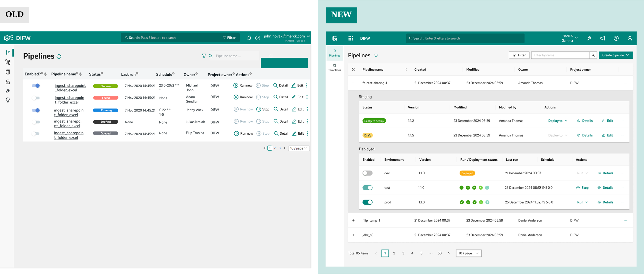This screenshot has height=274, width=644.
Task: Enable the Queued pipeline toggle
Action: pyautogui.click(x=36, y=134)
